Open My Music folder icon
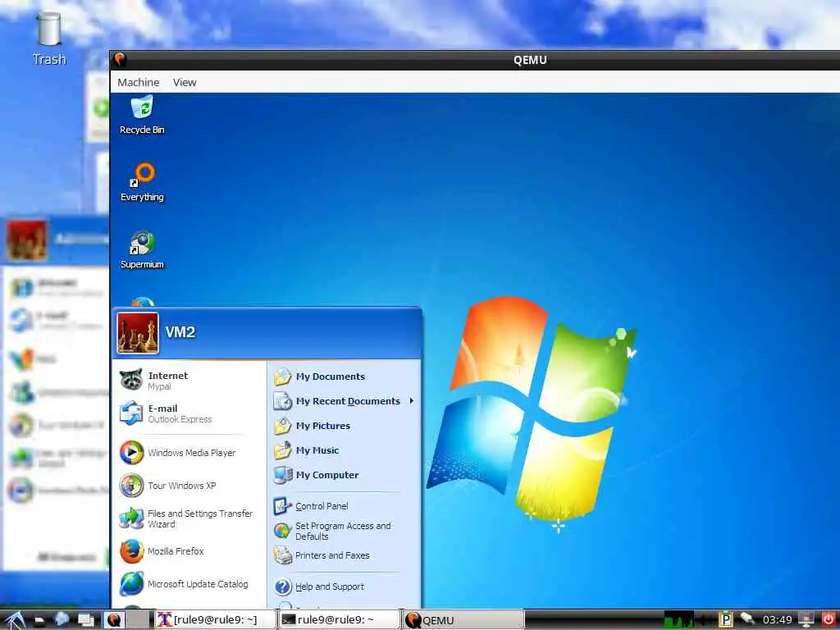The height and width of the screenshot is (630, 840). tap(282, 450)
